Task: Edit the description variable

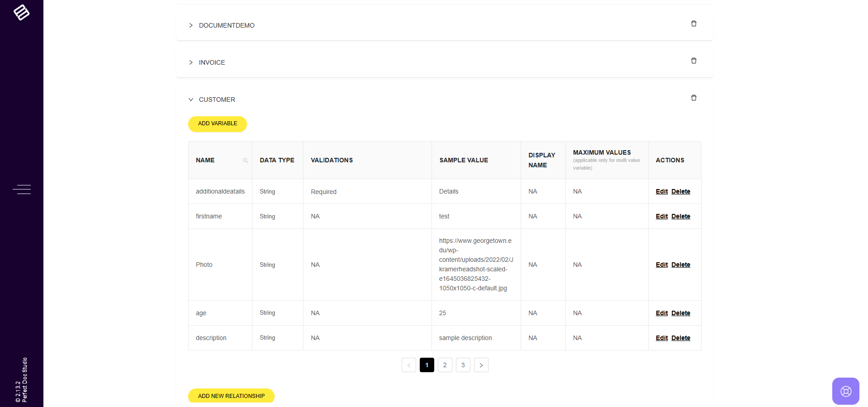Action: point(661,338)
